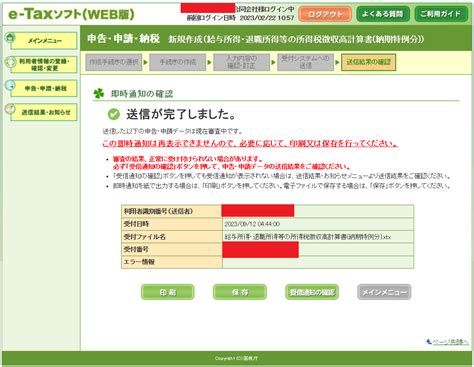Click 受付システムへの送信 step

305,62
